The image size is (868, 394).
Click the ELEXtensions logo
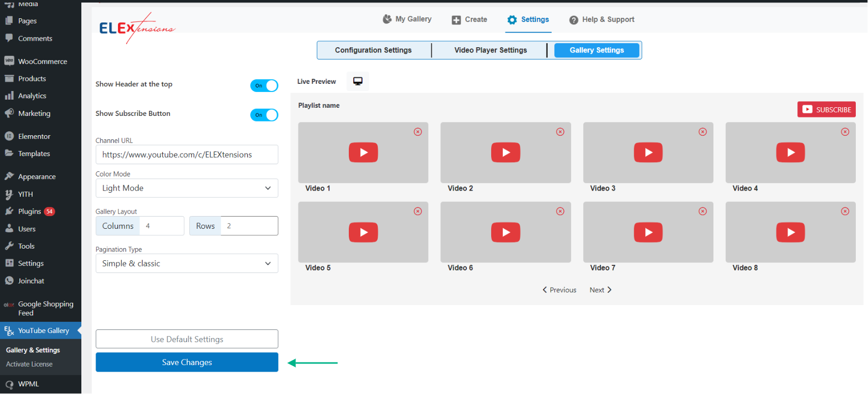coord(137,28)
